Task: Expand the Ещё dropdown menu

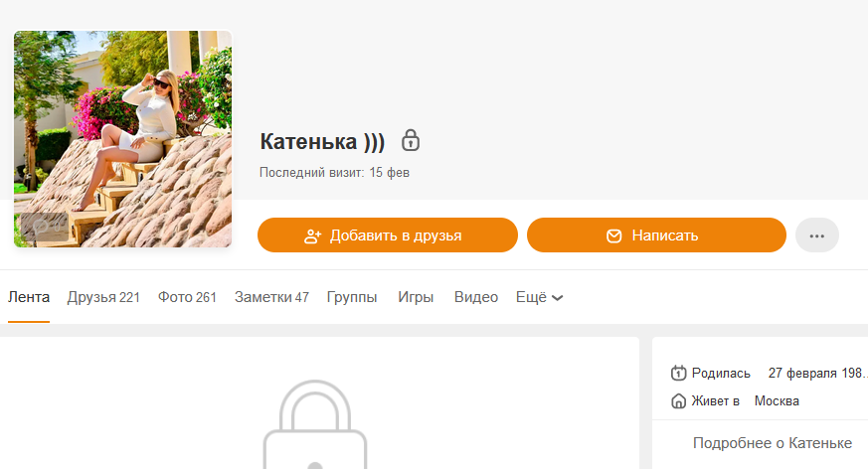Action: click(x=540, y=297)
